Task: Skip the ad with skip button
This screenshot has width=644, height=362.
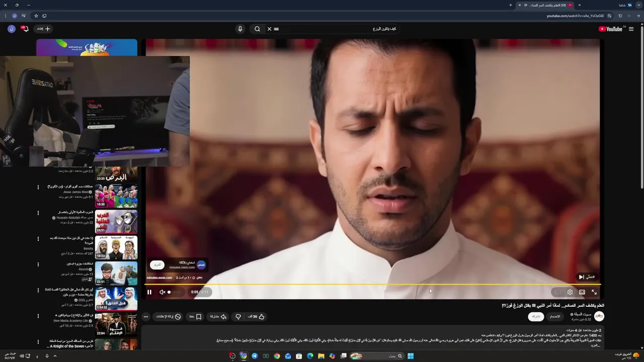Action: coord(586,277)
